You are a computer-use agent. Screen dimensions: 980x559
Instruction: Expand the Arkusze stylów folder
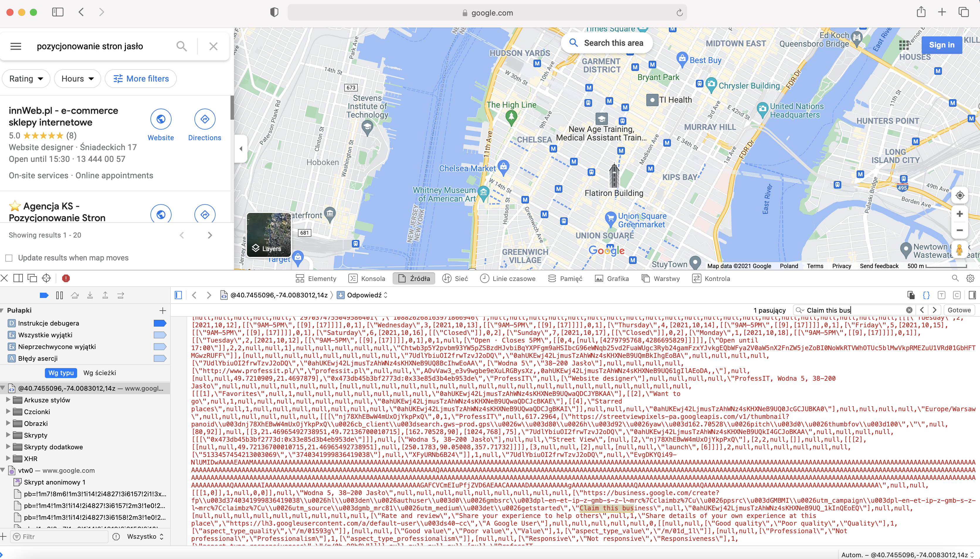(8, 400)
